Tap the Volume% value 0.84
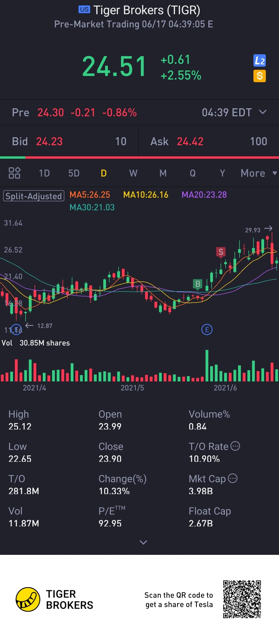Image resolution: width=279 pixels, height=644 pixels. click(198, 426)
